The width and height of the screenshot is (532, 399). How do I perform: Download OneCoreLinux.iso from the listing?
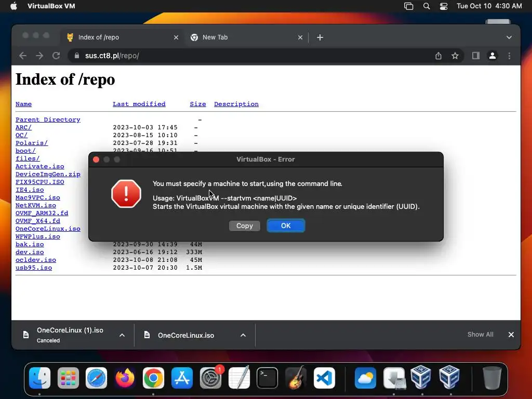click(48, 229)
